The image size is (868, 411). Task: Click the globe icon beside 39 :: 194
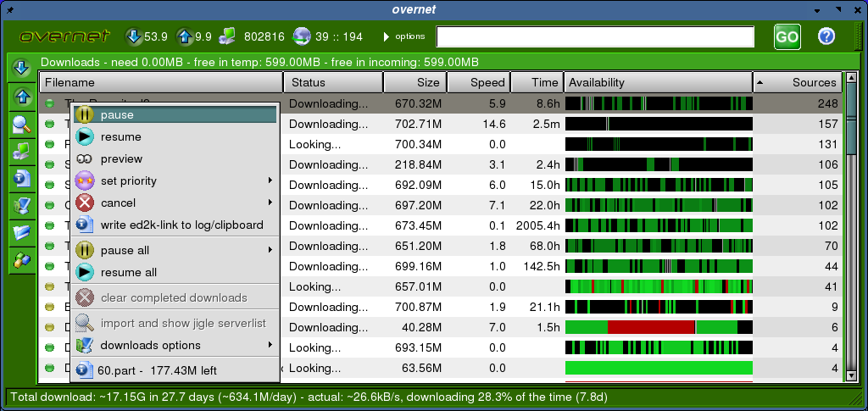[303, 36]
